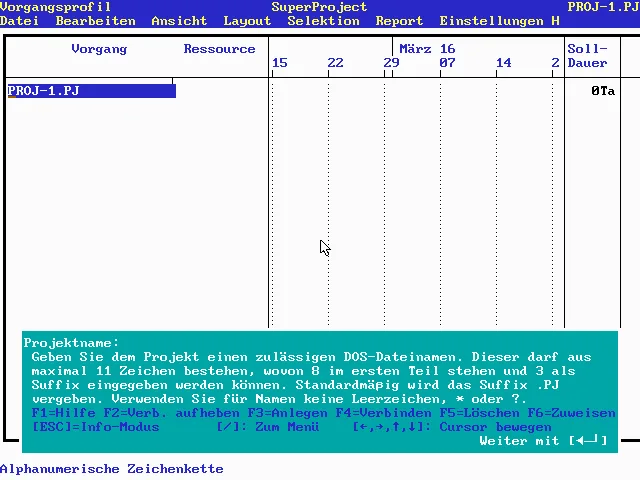Image resolution: width=640 pixels, height=480 pixels.
Task: Click F5=Löschen shortcut
Action: pyautogui.click(x=479, y=413)
